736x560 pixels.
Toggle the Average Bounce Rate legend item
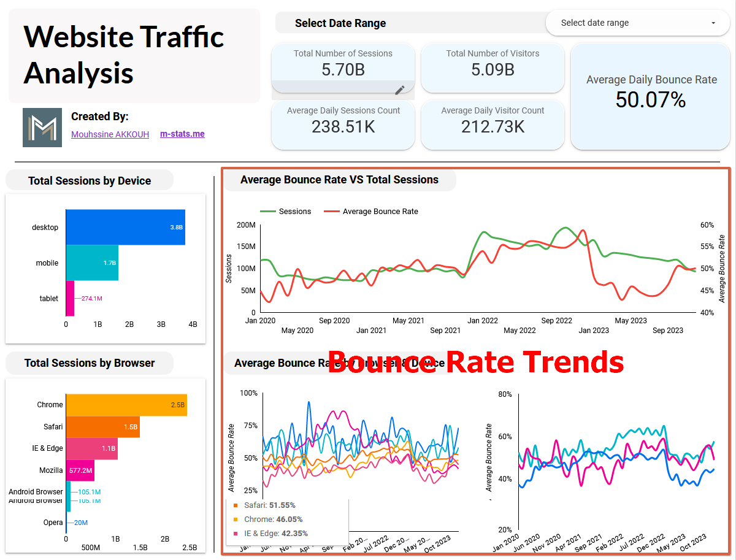coord(371,212)
